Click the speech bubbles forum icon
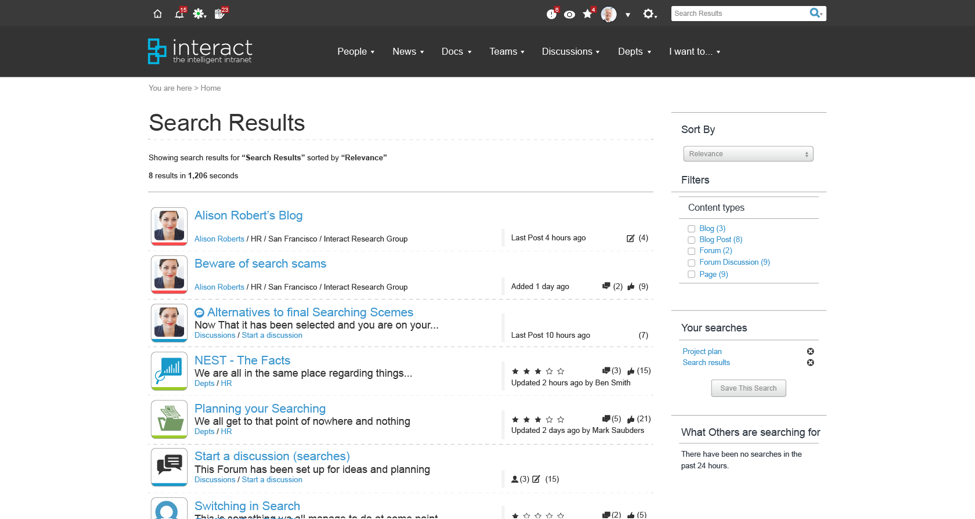The width and height of the screenshot is (975, 519). coord(169,467)
